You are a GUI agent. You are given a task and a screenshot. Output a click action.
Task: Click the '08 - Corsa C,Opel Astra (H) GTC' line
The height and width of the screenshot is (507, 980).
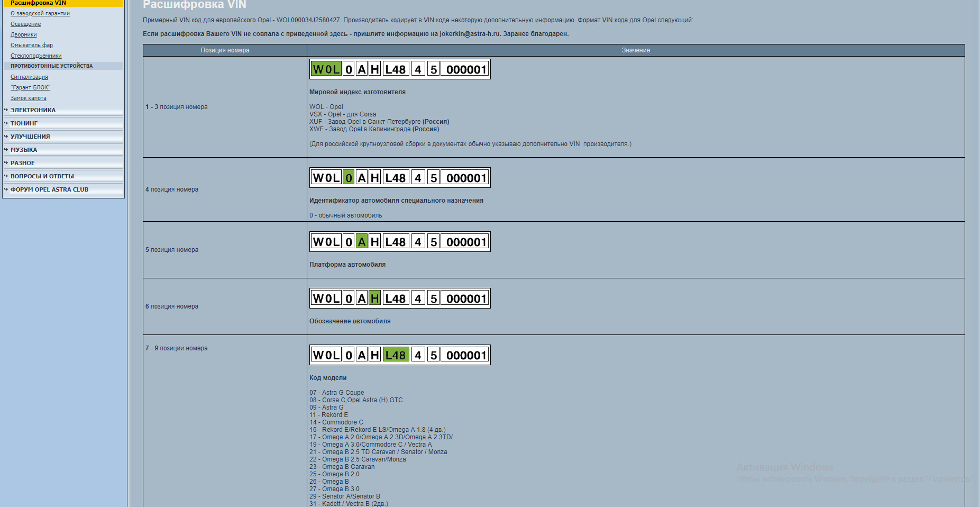point(356,400)
